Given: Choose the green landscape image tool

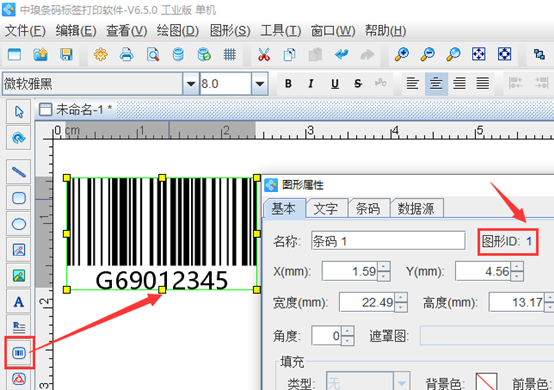Looking at the screenshot, I should point(19,276).
